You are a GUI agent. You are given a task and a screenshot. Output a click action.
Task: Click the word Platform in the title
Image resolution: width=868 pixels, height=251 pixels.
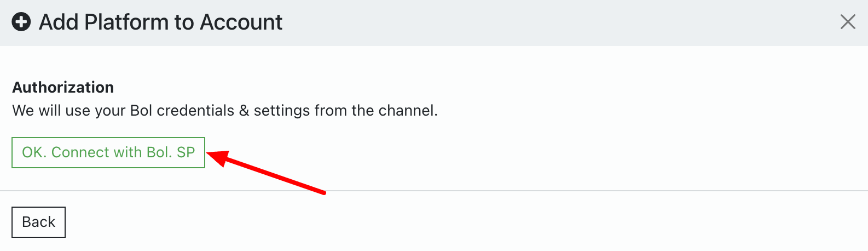[126, 22]
